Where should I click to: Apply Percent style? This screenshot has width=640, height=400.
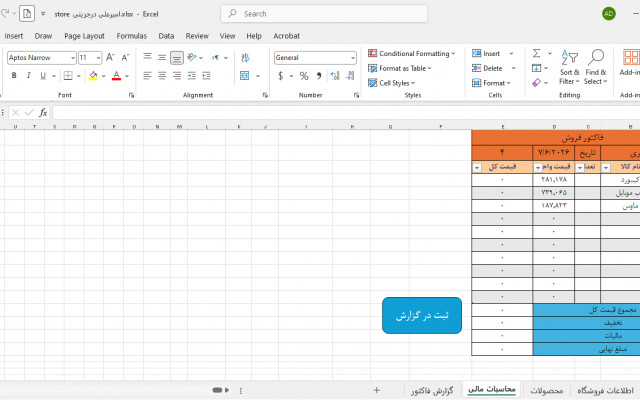point(304,76)
